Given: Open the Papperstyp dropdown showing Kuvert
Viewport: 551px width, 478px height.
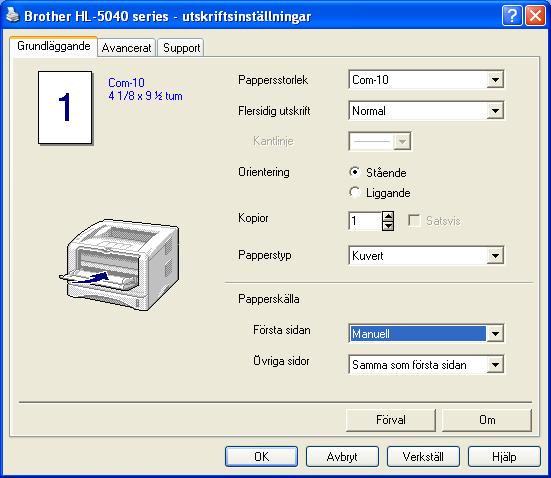Looking at the screenshot, I should click(426, 255).
